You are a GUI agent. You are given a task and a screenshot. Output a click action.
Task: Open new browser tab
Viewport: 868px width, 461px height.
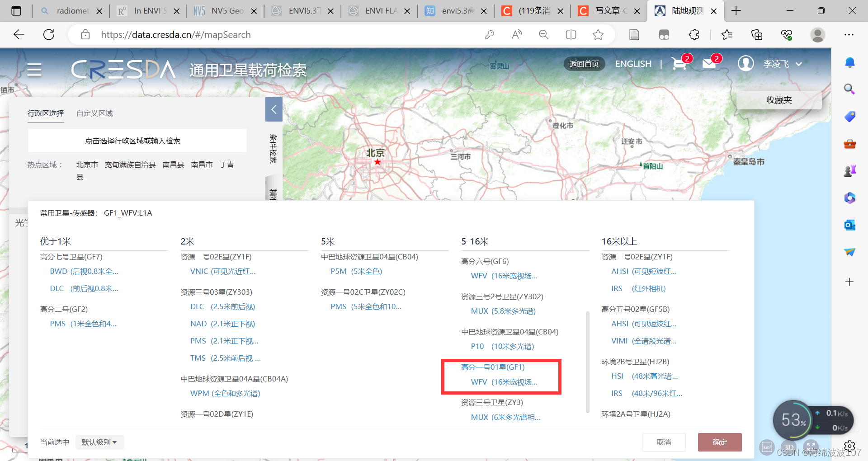[736, 11]
